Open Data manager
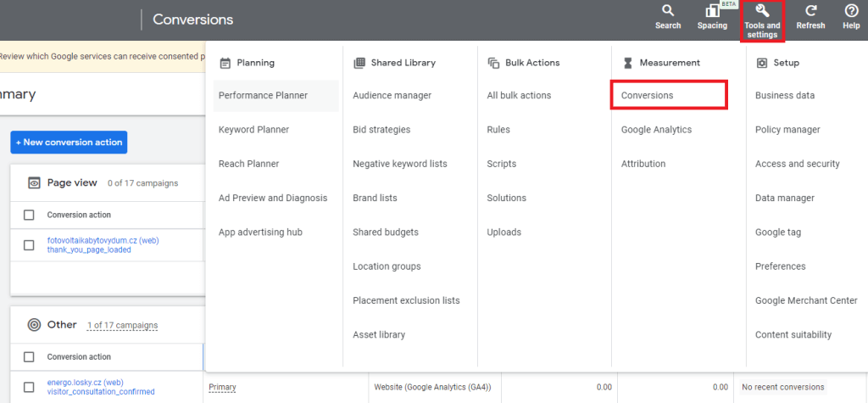868x403 pixels. point(784,198)
